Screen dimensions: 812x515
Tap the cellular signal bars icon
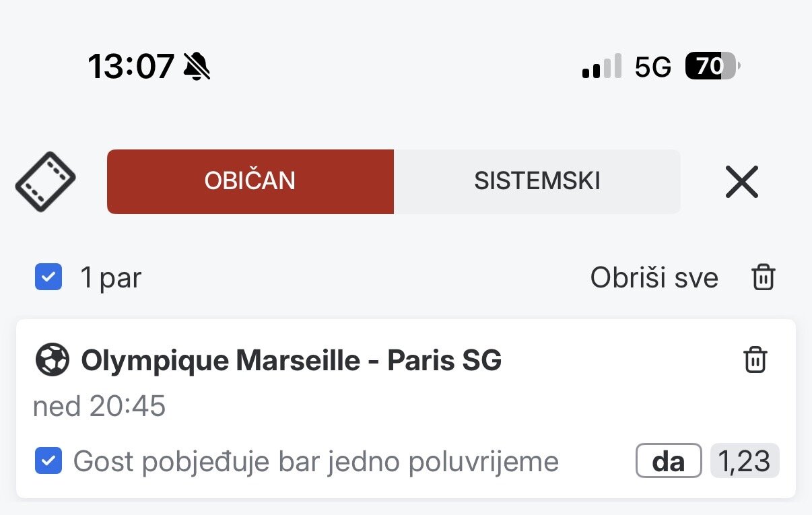click(x=602, y=67)
